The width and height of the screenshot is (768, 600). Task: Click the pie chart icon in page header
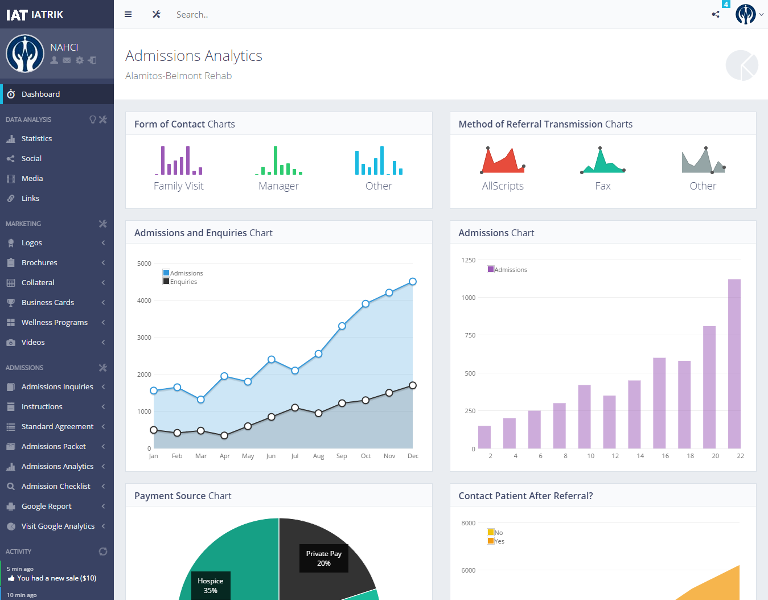click(x=741, y=64)
